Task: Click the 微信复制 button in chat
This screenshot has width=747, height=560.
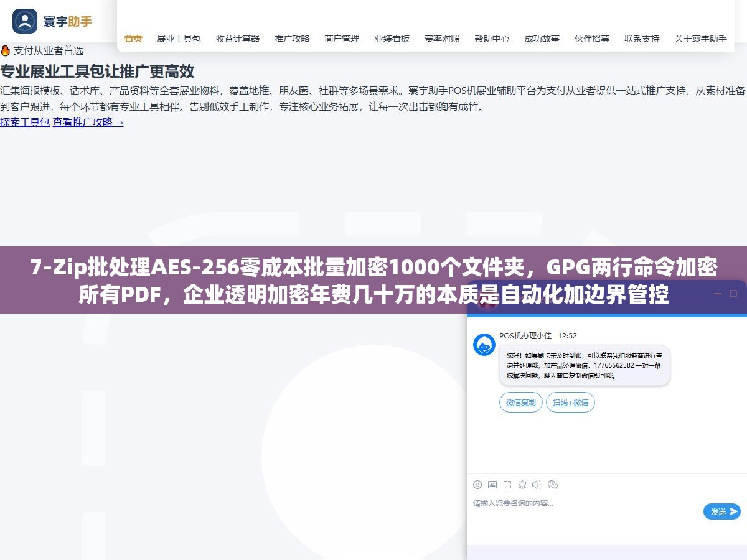Action: (521, 403)
